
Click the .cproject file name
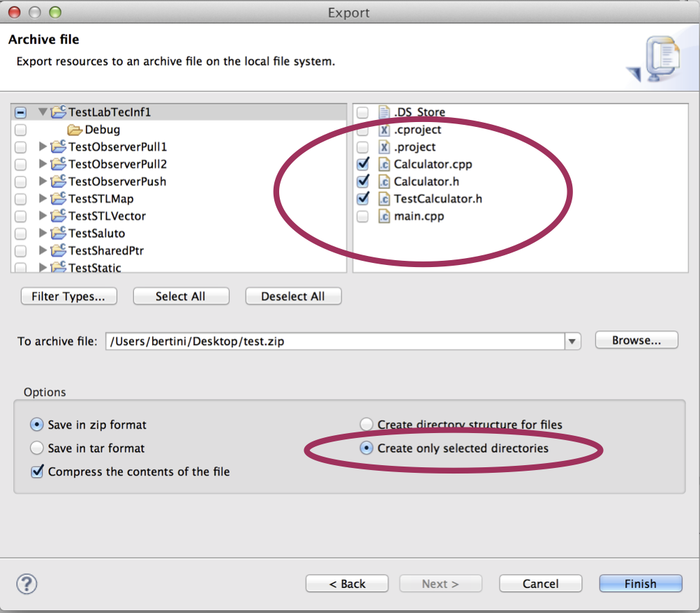(417, 130)
